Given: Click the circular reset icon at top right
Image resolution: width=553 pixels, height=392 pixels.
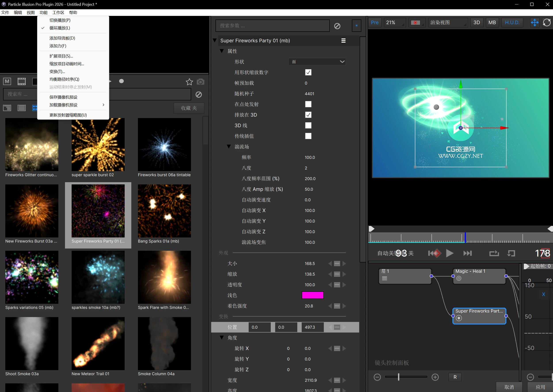Looking at the screenshot, I should 547,23.
